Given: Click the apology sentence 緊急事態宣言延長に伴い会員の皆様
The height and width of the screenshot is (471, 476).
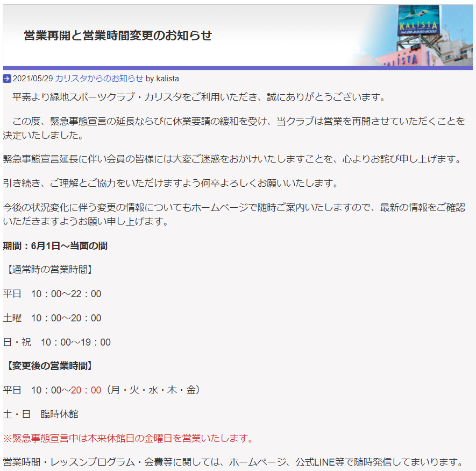Looking at the screenshot, I should [233, 159].
